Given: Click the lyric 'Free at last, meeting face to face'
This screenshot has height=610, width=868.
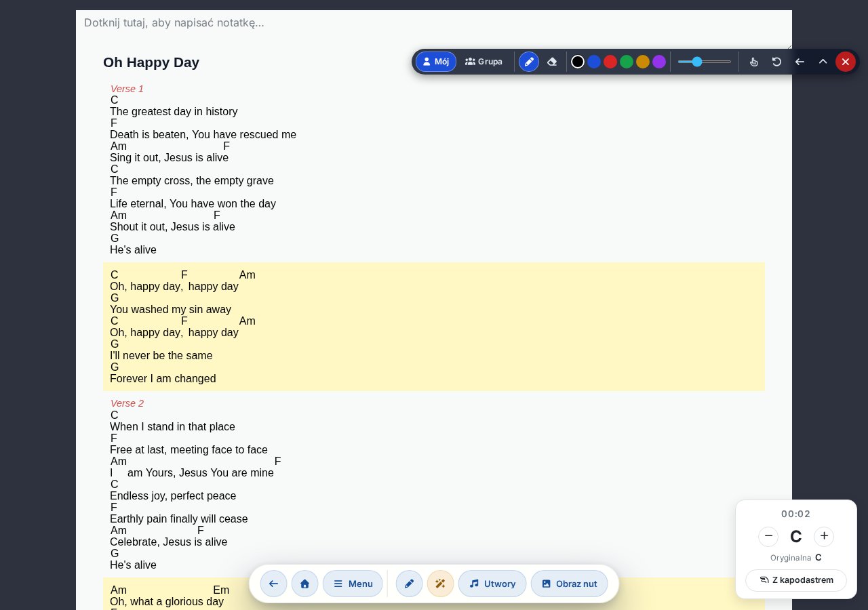Looking at the screenshot, I should pos(189,450).
